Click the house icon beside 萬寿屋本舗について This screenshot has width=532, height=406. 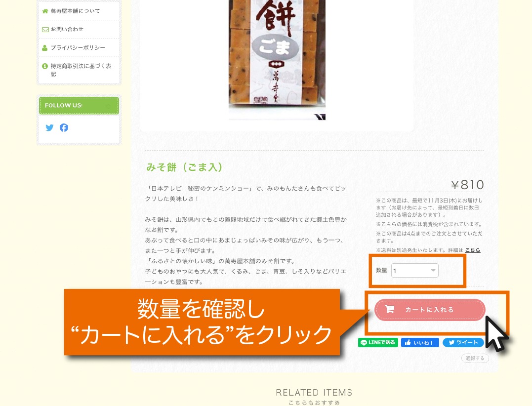coord(45,11)
